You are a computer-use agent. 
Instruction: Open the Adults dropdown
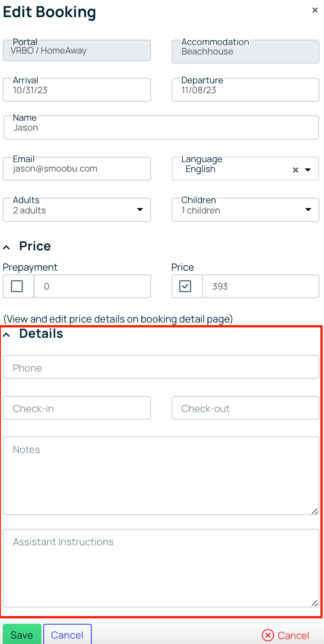point(77,210)
